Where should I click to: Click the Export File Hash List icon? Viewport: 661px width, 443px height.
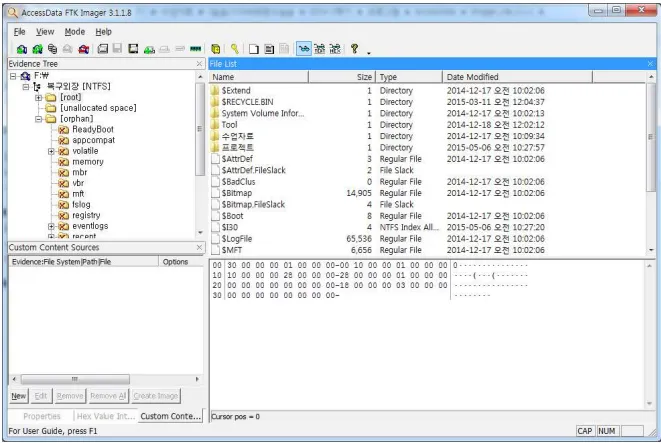click(x=269, y=49)
